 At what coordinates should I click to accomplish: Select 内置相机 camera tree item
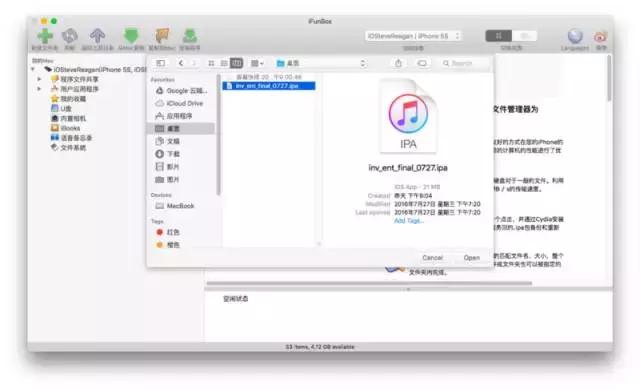pyautogui.click(x=69, y=118)
